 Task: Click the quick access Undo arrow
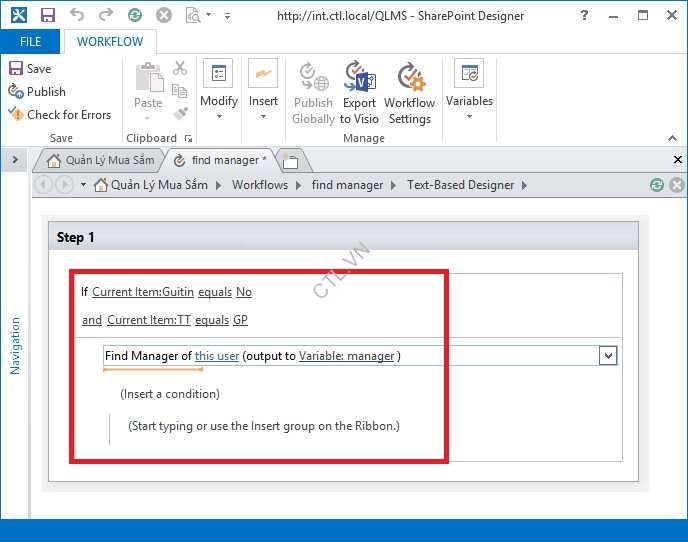[77, 15]
